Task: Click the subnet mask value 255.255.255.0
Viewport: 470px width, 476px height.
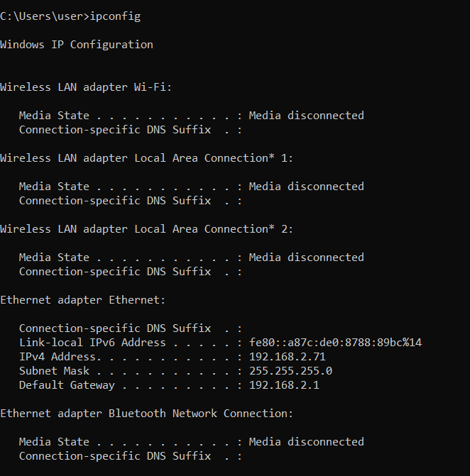Action: 290,370
